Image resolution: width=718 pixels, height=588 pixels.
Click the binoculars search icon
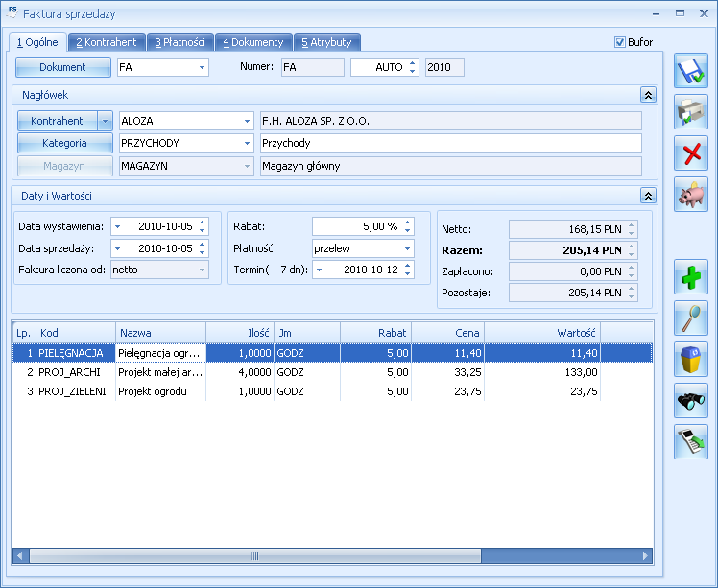point(690,400)
